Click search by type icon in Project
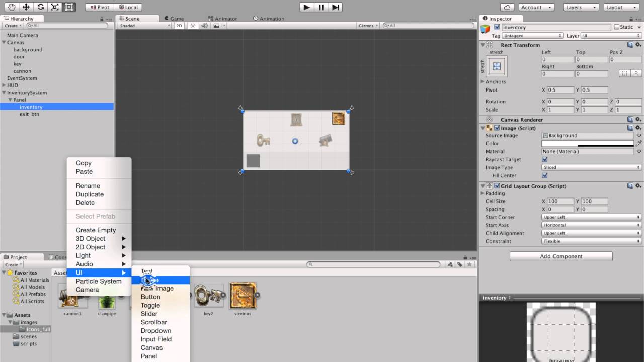 [x=450, y=264]
